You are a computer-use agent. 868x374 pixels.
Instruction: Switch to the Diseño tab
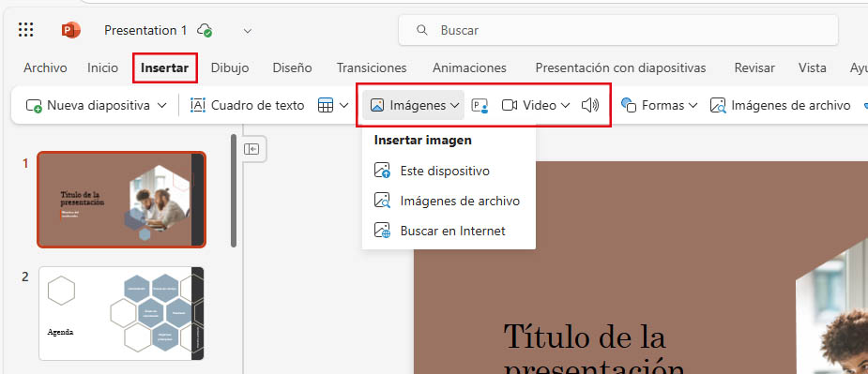(292, 68)
